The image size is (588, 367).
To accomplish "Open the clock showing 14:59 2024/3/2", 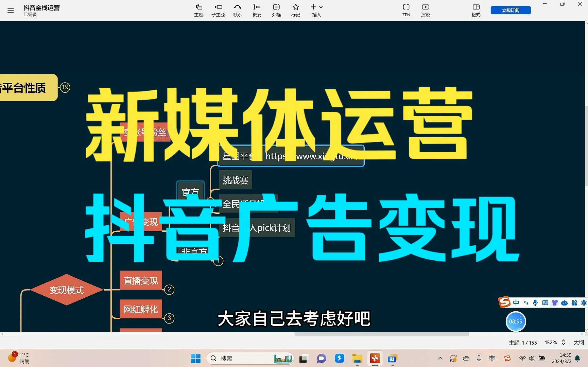I will pos(561,358).
